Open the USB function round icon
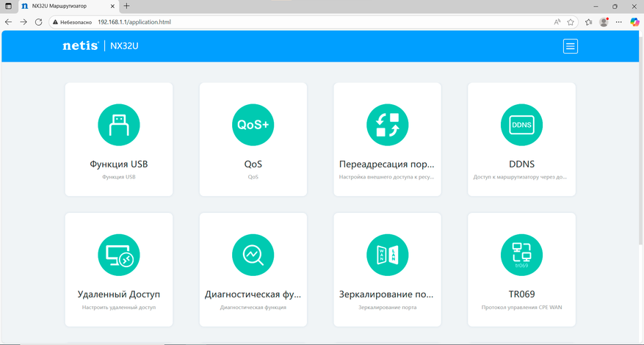This screenshot has width=644, height=345. [119, 125]
